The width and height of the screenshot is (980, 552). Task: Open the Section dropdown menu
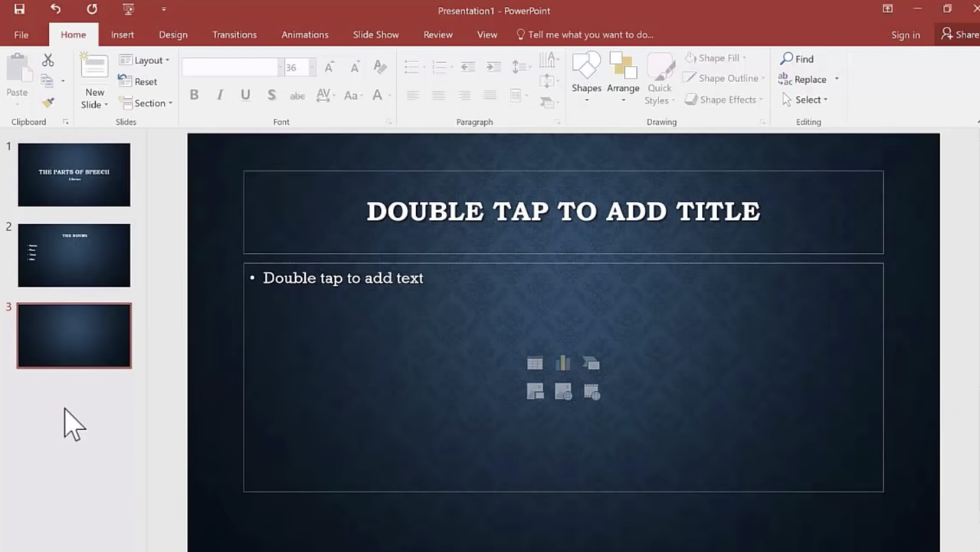[x=146, y=103]
